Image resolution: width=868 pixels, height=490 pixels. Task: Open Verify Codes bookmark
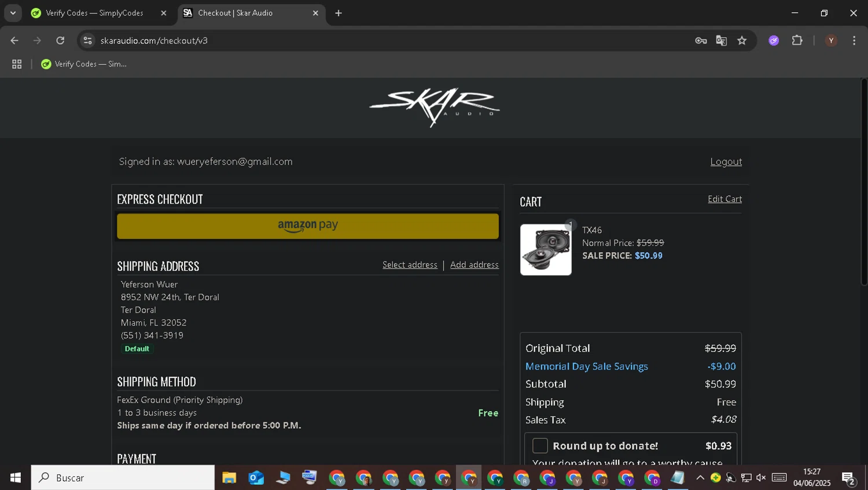(84, 64)
